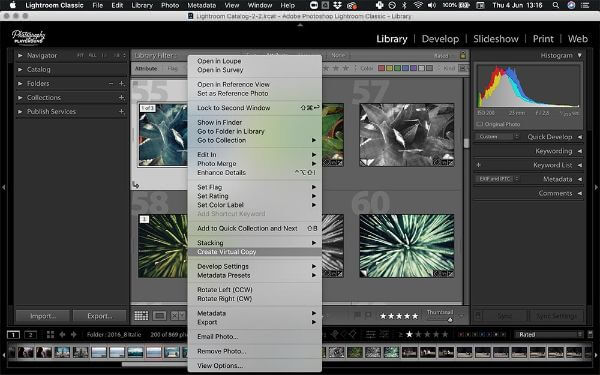Click virtual copy badge on black-and-white leaf photo
This screenshot has height=375, width=600.
pyautogui.click(x=364, y=163)
